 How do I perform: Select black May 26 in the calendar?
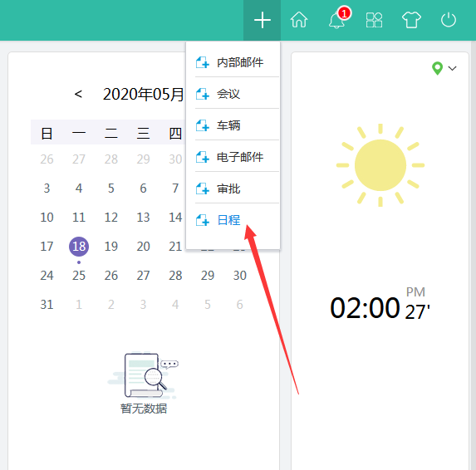click(111, 276)
